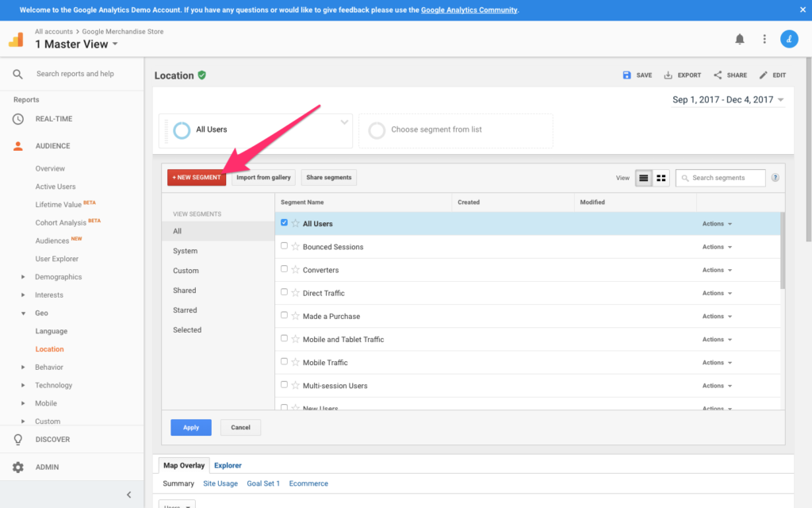Switch to the Explorer tab

(228, 465)
